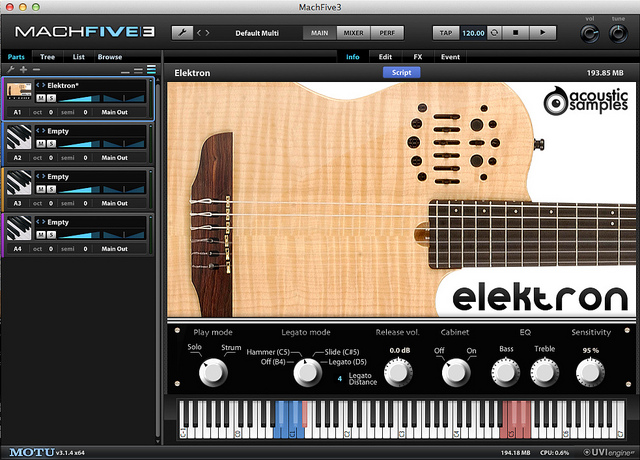640x460 pixels.
Task: Start playback with the play button
Action: 542,33
